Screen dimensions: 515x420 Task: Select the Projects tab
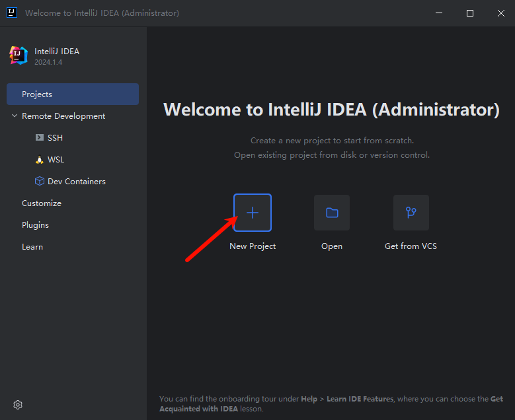coord(73,94)
